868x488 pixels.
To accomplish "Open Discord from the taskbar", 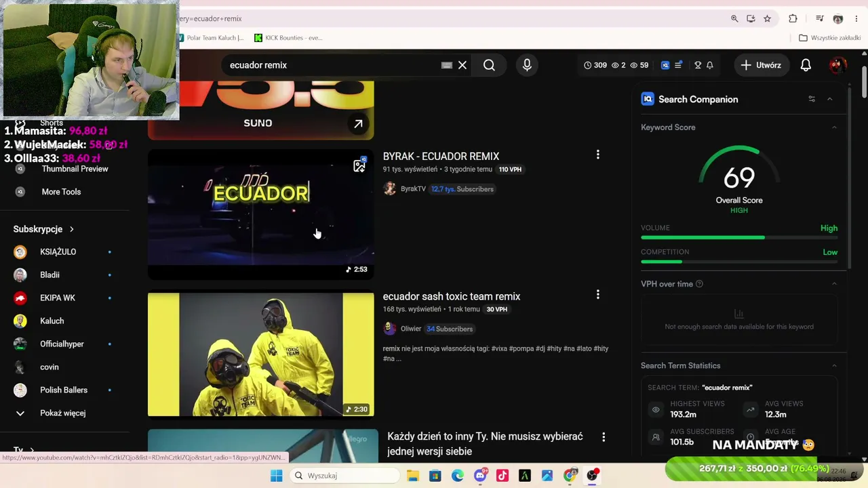I will (480, 476).
